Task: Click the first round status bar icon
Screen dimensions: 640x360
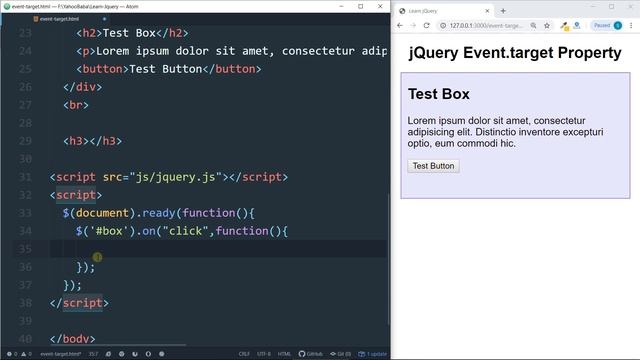Action: (x=108, y=354)
